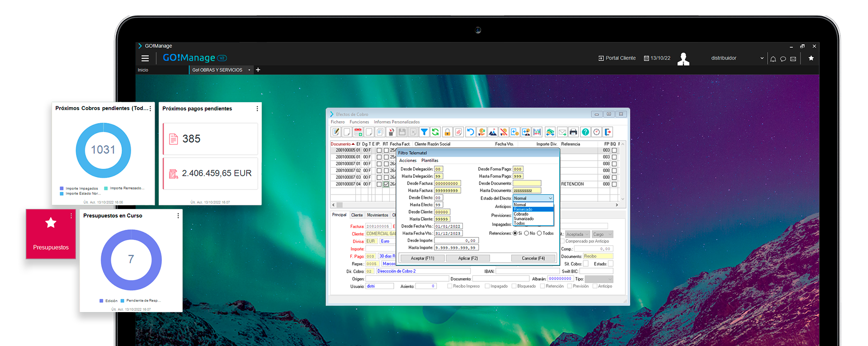Viewport: 868px width, 346px height.
Task: Open the hamburger main menu
Action: 145,58
